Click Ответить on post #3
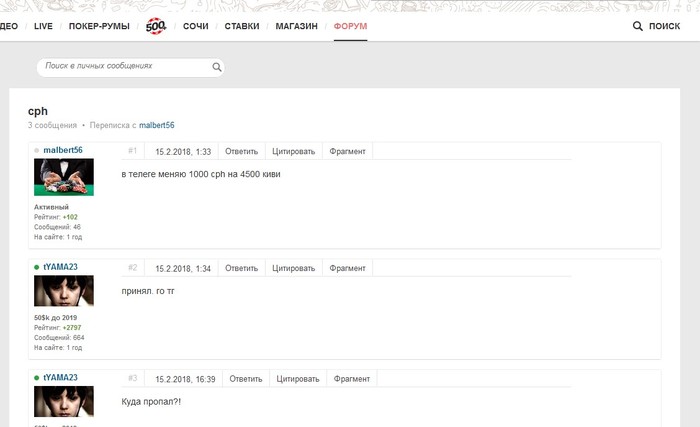The image size is (700, 427). click(246, 379)
